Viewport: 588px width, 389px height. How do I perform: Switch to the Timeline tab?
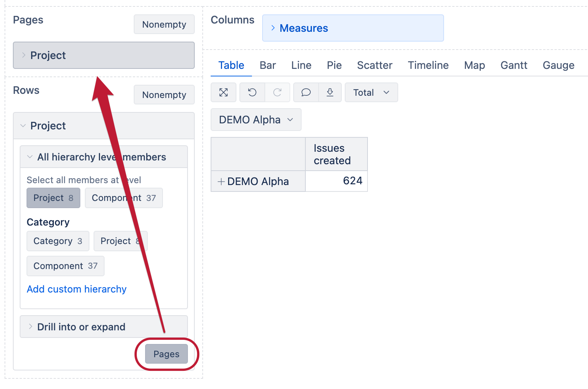[428, 65]
